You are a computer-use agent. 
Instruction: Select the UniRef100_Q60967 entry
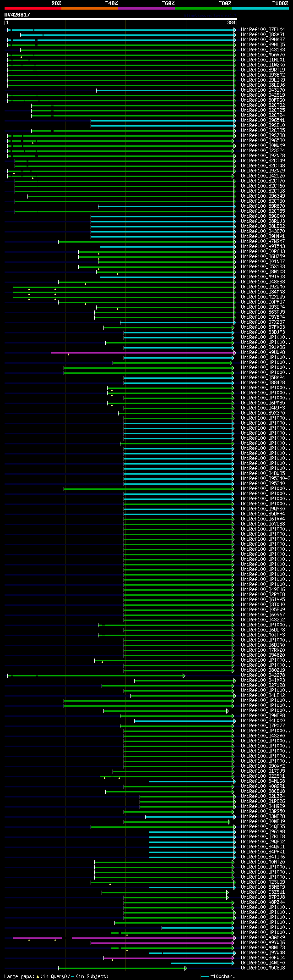coord(263,615)
